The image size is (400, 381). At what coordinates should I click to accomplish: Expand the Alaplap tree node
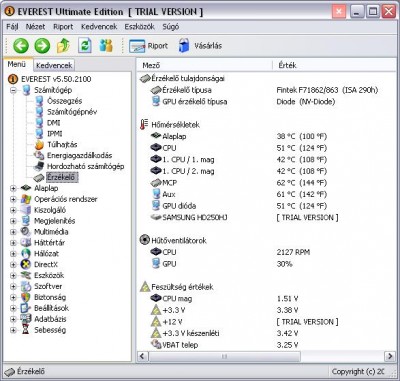pos(13,188)
